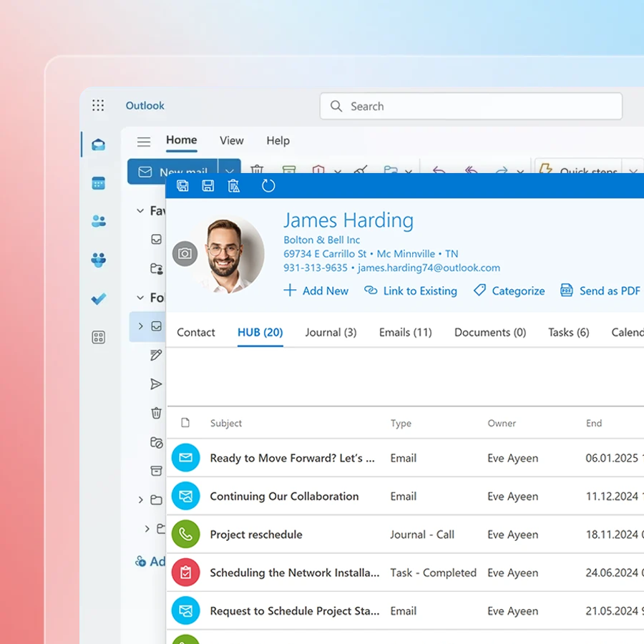Click the Delete contact icon in the blue bar
Viewport: 644px width, 644px height.
[234, 186]
